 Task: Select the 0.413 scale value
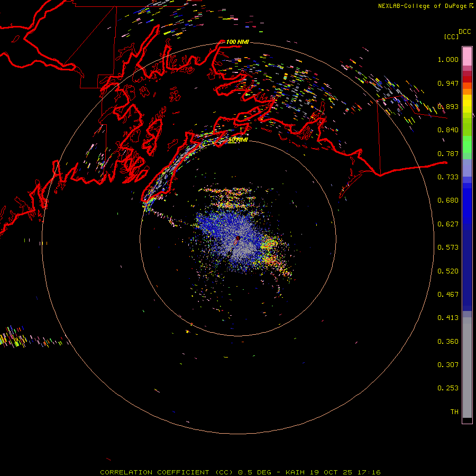[448, 318]
